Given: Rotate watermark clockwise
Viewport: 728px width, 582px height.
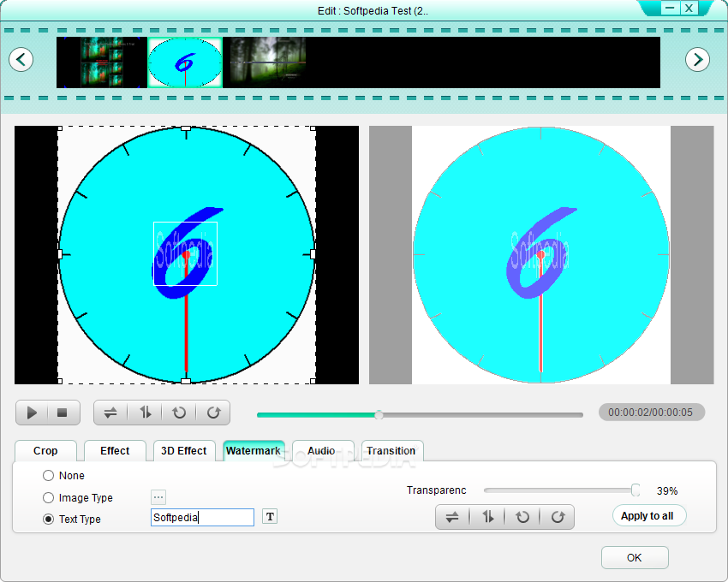Looking at the screenshot, I should [x=558, y=517].
